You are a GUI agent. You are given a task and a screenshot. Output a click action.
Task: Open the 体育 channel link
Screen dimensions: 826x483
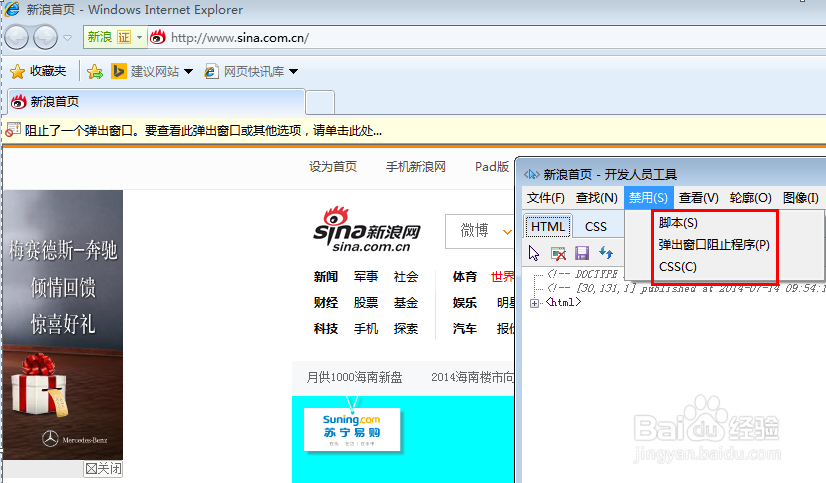pyautogui.click(x=465, y=277)
